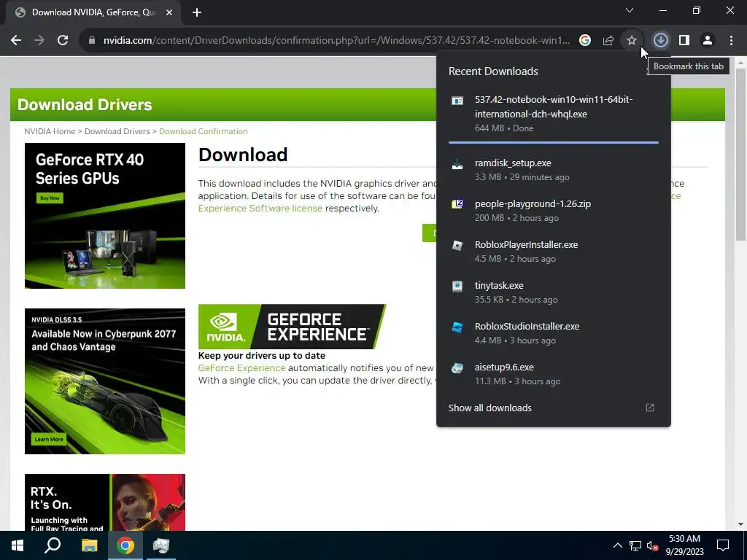
Task: Click the RTX It's On banner
Action: coord(105,502)
